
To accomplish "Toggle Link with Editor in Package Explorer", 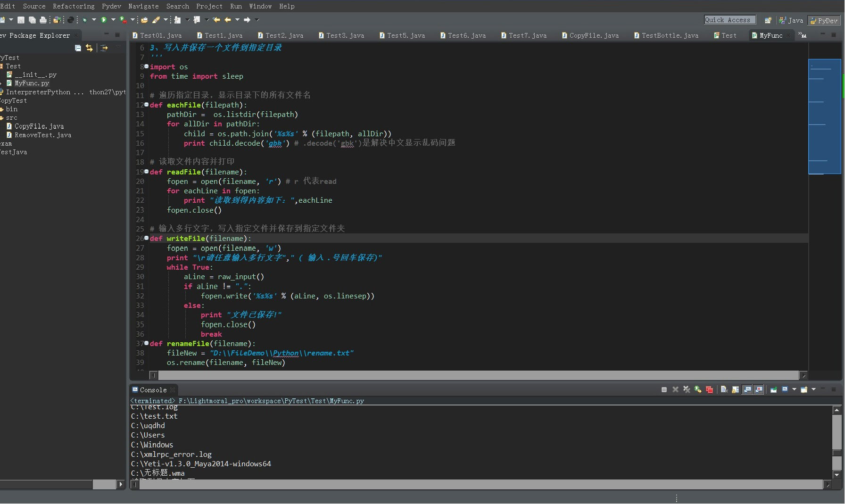I will click(x=89, y=48).
